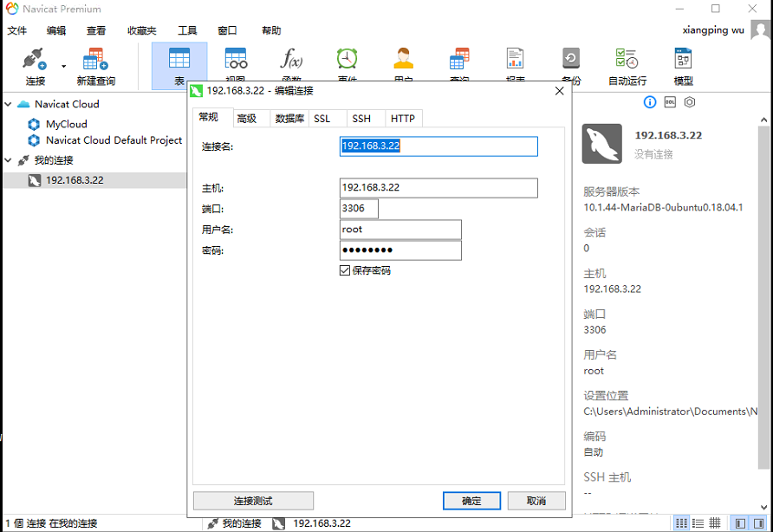The height and width of the screenshot is (532, 773).
Task: Click the Connection plug toolbar icon
Action: [35, 59]
